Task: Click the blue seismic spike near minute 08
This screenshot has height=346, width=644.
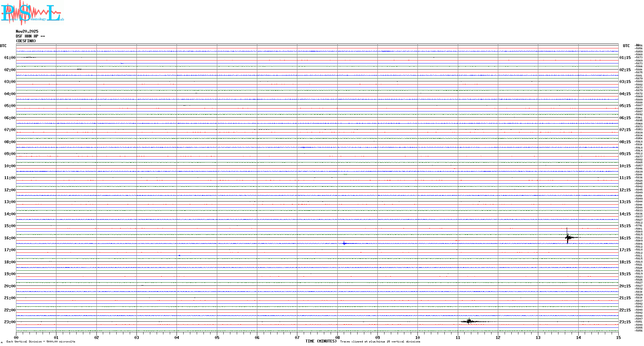Action: 344,243
